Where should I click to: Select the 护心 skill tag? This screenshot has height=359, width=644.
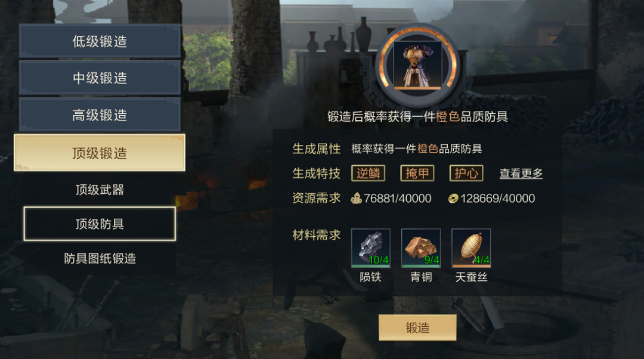[x=466, y=174]
